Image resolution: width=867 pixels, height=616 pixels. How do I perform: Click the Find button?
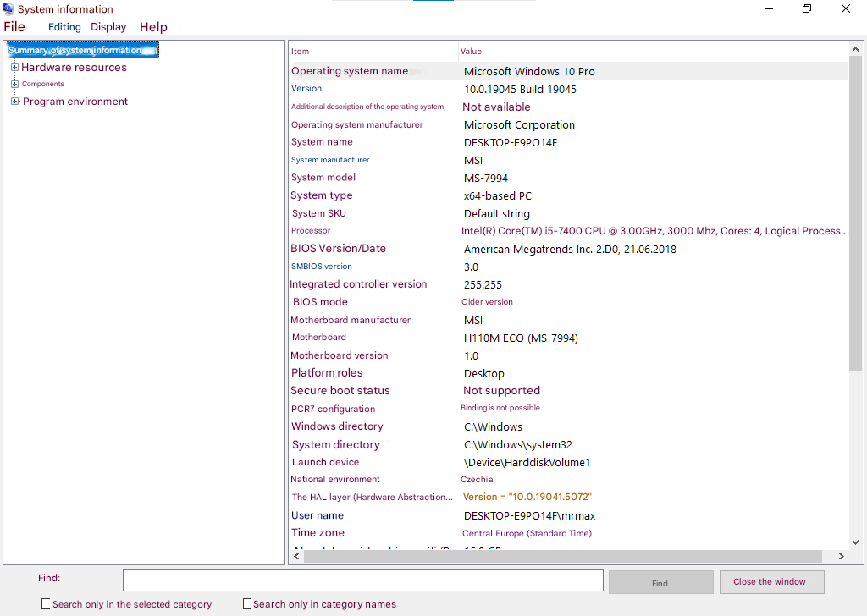660,582
